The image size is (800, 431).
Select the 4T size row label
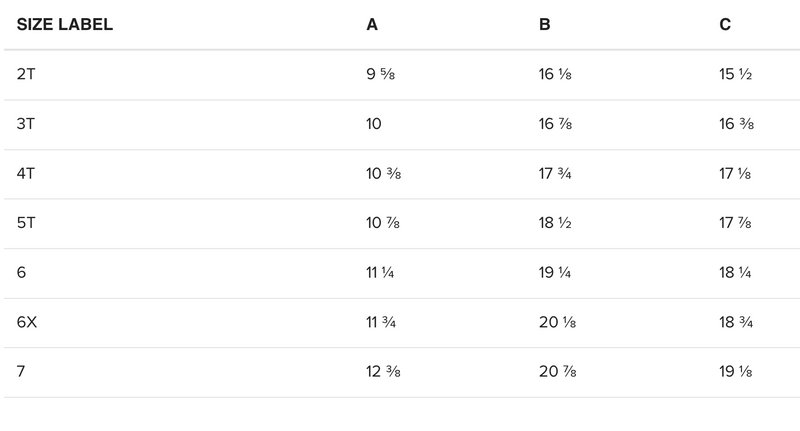click(27, 174)
